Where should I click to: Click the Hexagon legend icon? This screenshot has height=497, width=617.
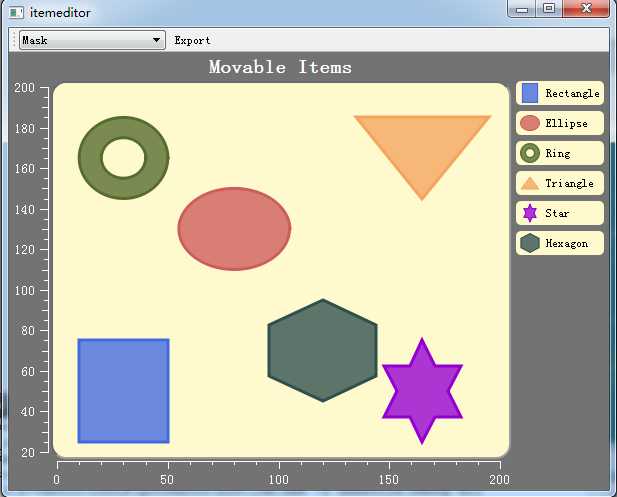(530, 243)
